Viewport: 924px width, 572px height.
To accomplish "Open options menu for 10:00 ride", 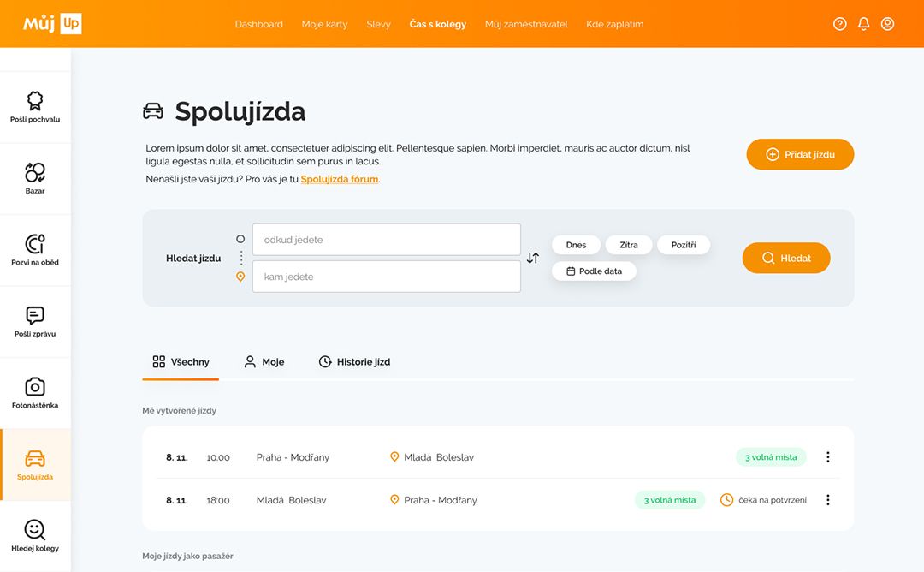I will [x=827, y=457].
